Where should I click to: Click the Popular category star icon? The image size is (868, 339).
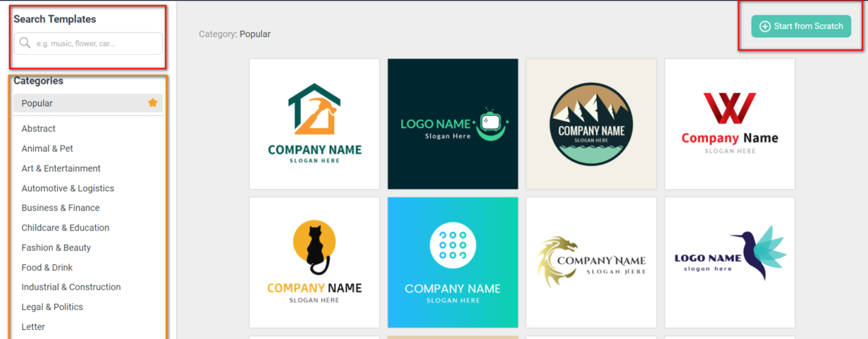click(153, 103)
